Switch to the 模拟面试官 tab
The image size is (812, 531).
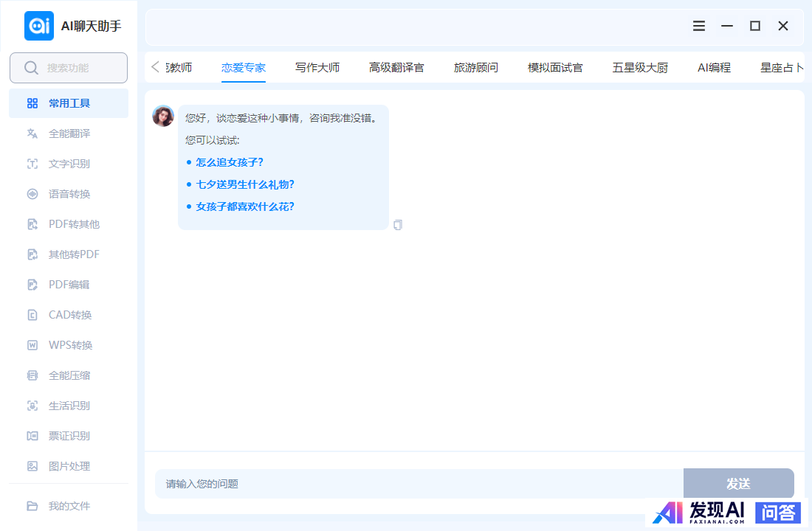pyautogui.click(x=555, y=68)
